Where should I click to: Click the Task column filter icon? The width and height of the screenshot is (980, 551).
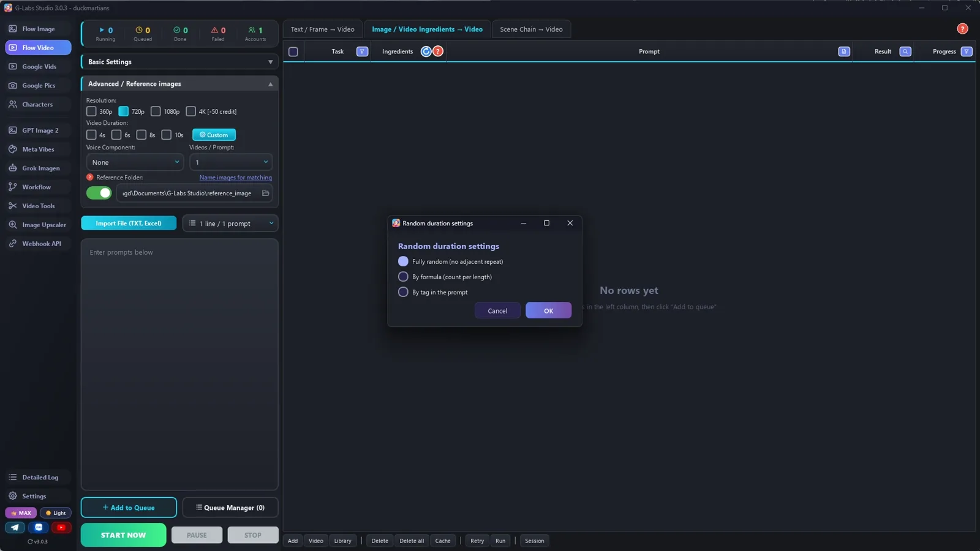(x=362, y=51)
